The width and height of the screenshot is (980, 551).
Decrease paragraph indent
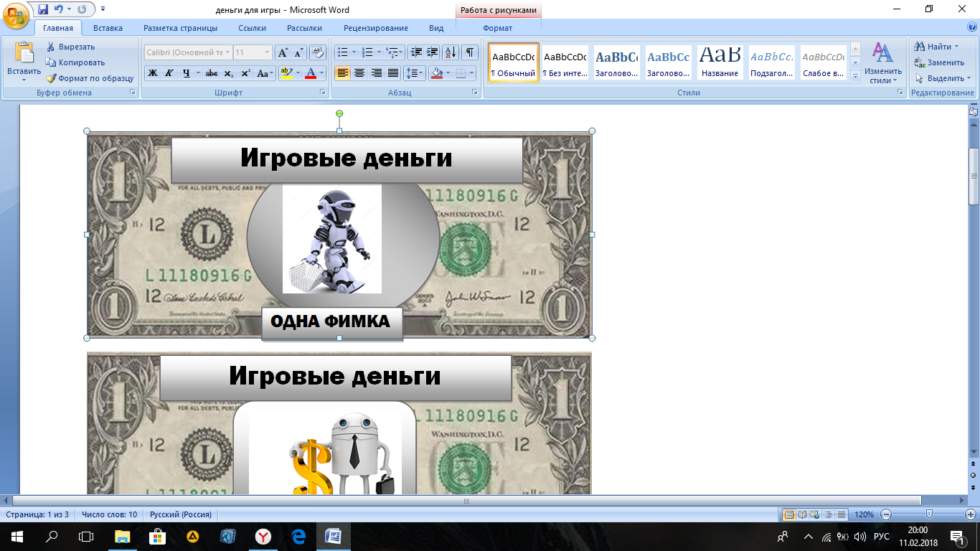click(416, 52)
